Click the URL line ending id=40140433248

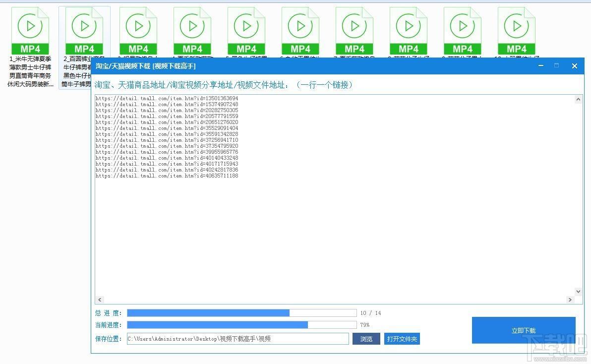(x=167, y=158)
